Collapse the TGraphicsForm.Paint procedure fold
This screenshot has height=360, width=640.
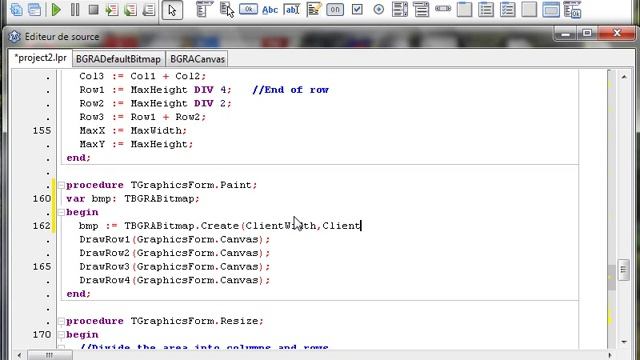pyautogui.click(x=61, y=185)
